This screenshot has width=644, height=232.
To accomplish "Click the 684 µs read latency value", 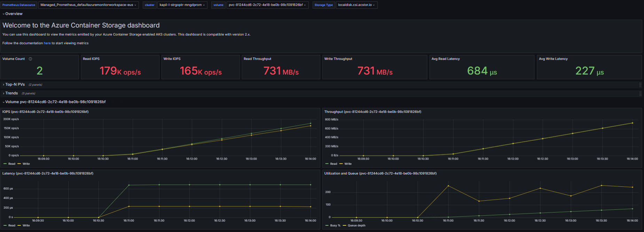I will (482, 71).
